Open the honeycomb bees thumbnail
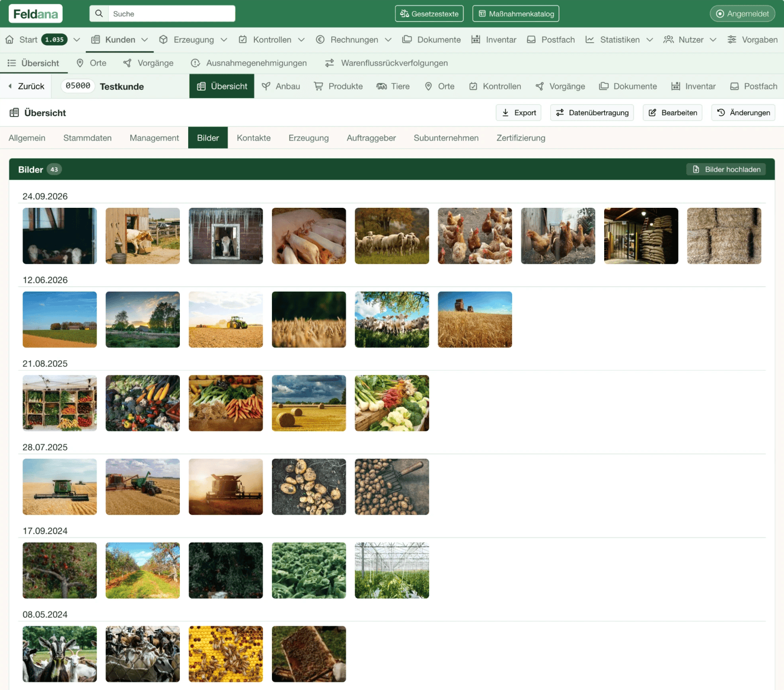Image resolution: width=784 pixels, height=690 pixels. point(226,654)
